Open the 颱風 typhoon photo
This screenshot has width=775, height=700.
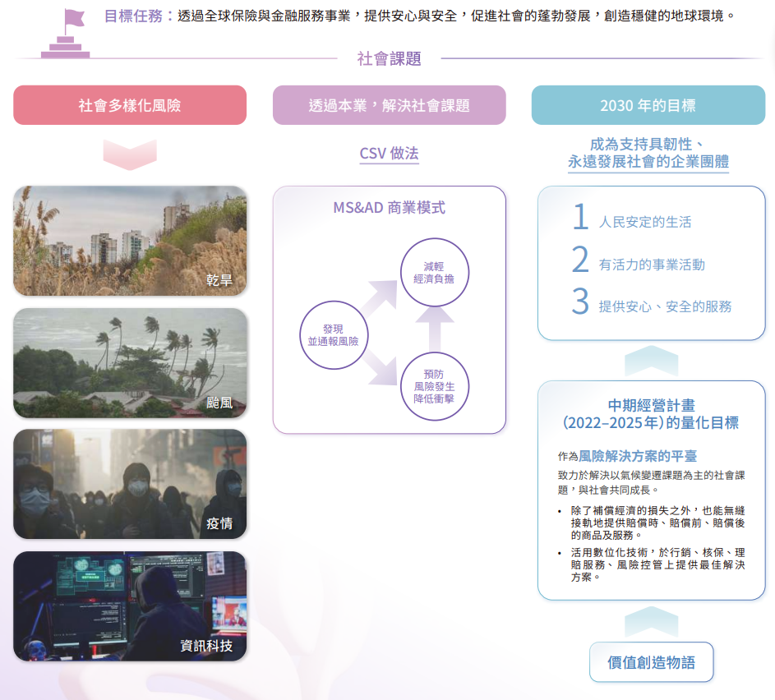130,363
